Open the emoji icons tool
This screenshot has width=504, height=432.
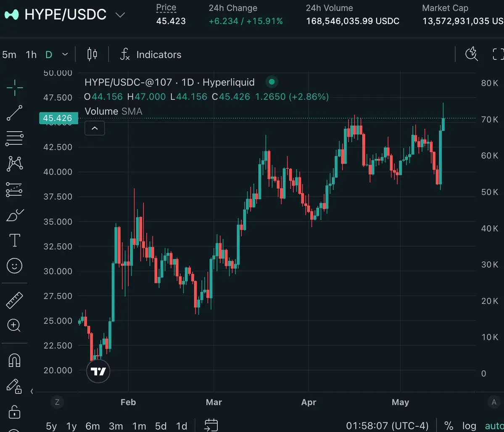14,266
